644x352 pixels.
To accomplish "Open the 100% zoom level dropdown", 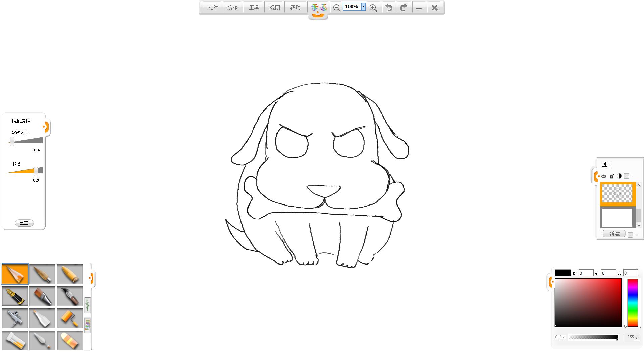I will click(x=363, y=7).
